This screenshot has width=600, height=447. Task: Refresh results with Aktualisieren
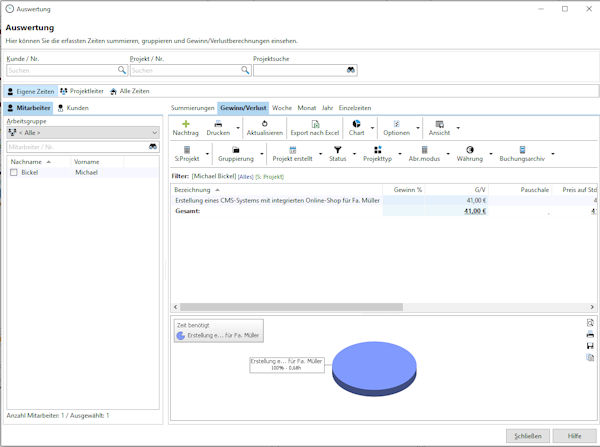[264, 128]
